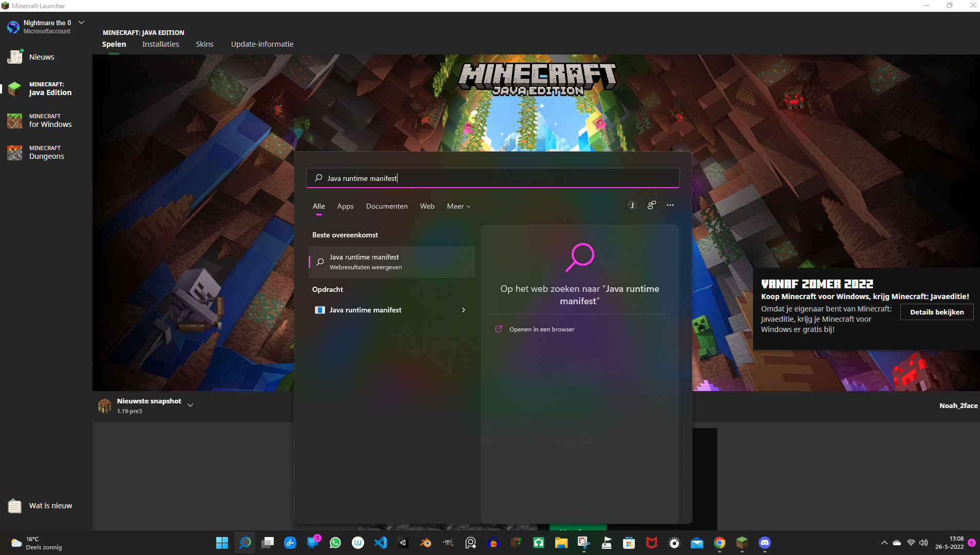Viewport: 980px width, 555px height.
Task: Filter search results by Web
Action: 427,206
